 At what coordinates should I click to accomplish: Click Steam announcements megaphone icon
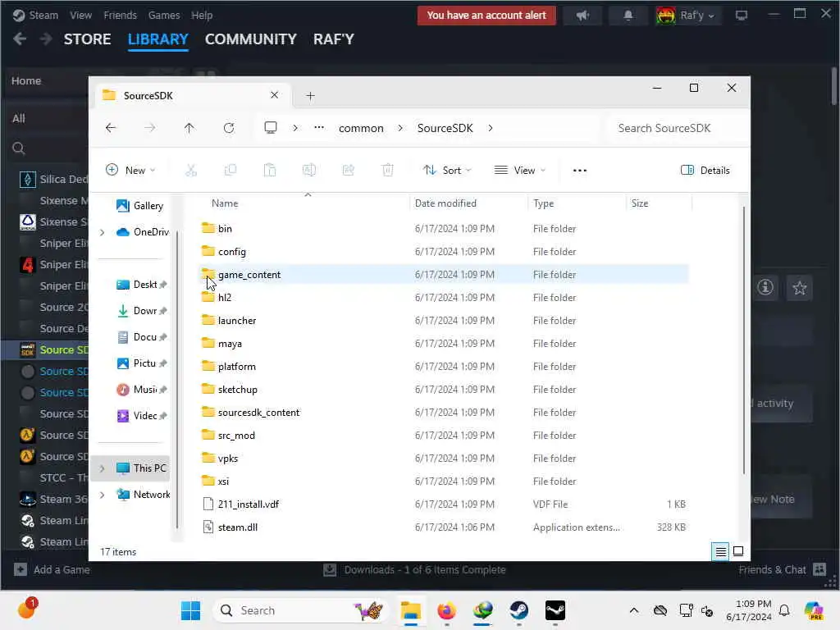[x=582, y=15]
